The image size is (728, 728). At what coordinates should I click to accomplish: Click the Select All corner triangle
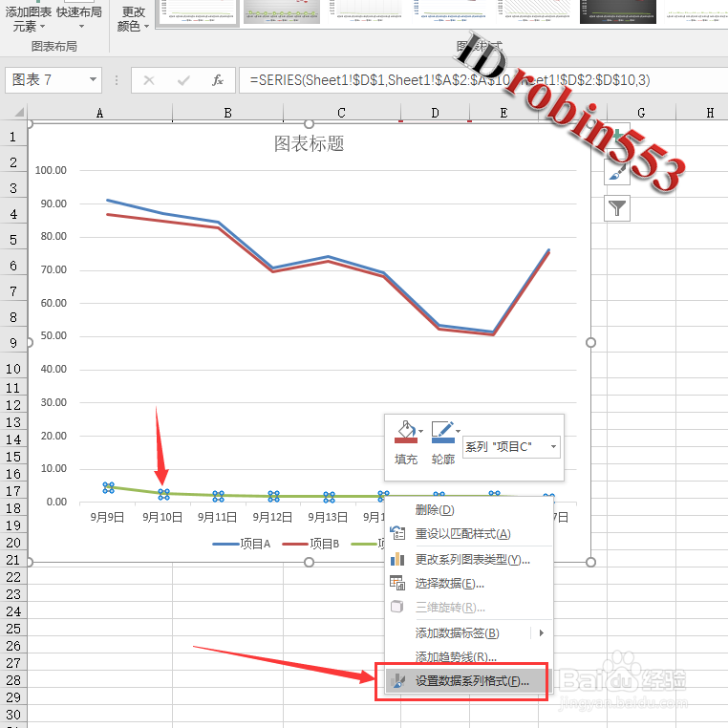pos(18,112)
